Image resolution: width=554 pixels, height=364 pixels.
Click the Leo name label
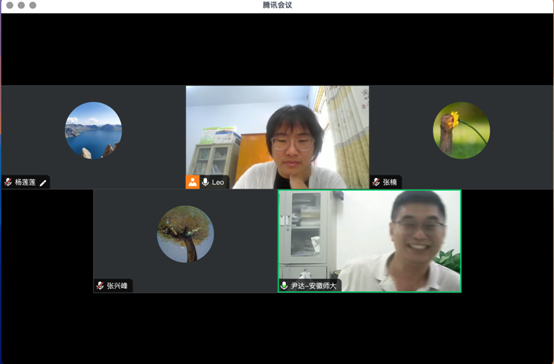click(x=218, y=182)
